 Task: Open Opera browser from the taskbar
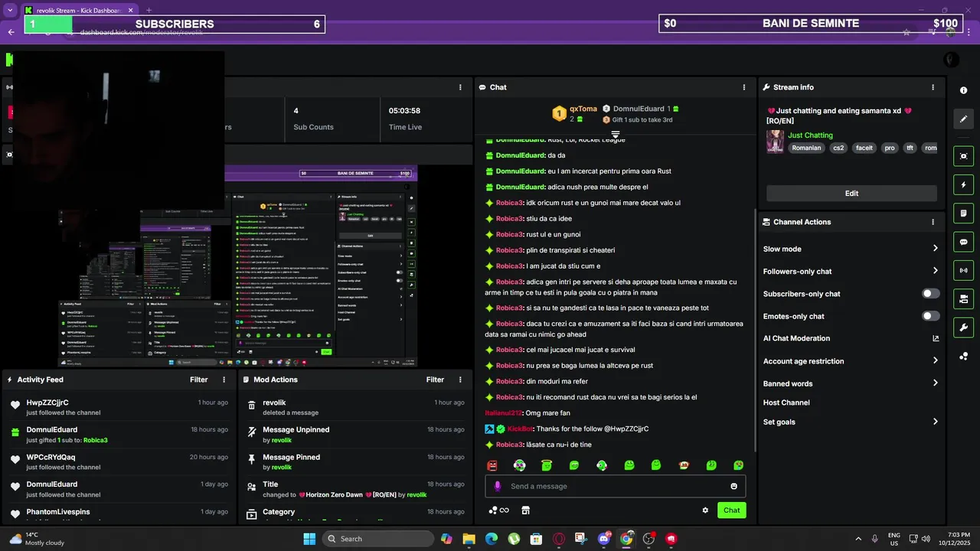tap(559, 539)
